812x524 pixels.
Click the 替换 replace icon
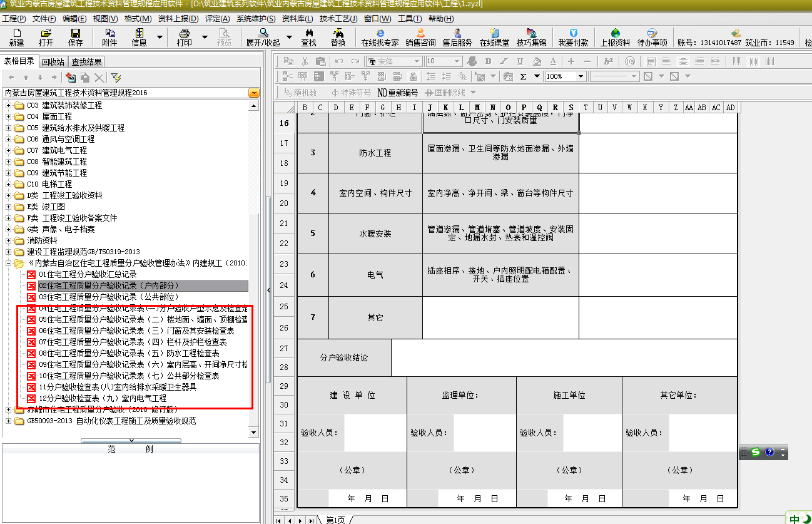click(338, 37)
